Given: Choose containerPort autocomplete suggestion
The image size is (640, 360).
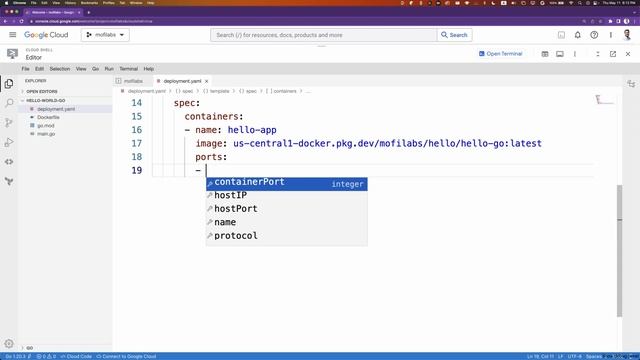Looking at the screenshot, I should click(287, 184).
